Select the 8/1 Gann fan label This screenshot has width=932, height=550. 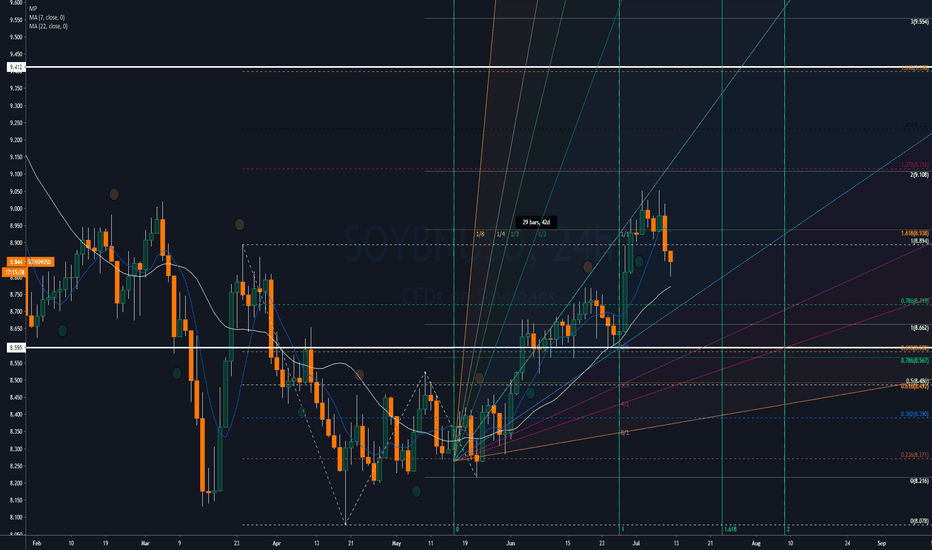click(x=625, y=433)
